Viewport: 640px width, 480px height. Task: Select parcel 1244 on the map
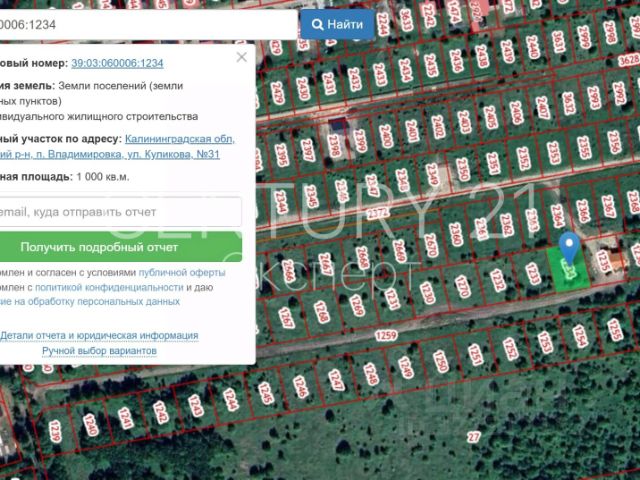pos(231,399)
